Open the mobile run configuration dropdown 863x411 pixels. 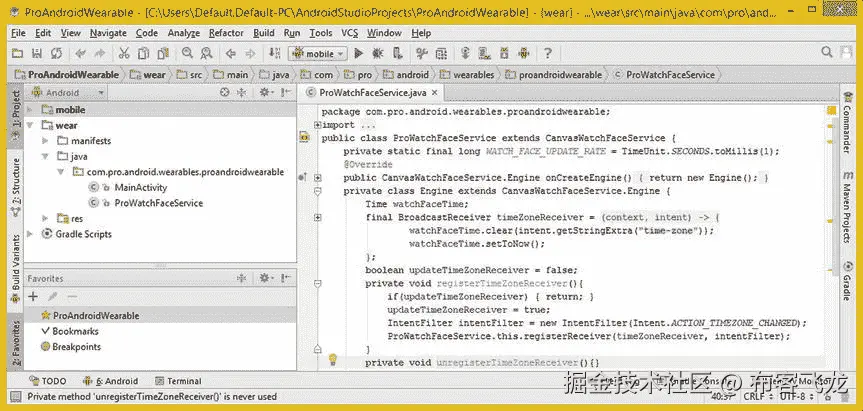pos(318,53)
